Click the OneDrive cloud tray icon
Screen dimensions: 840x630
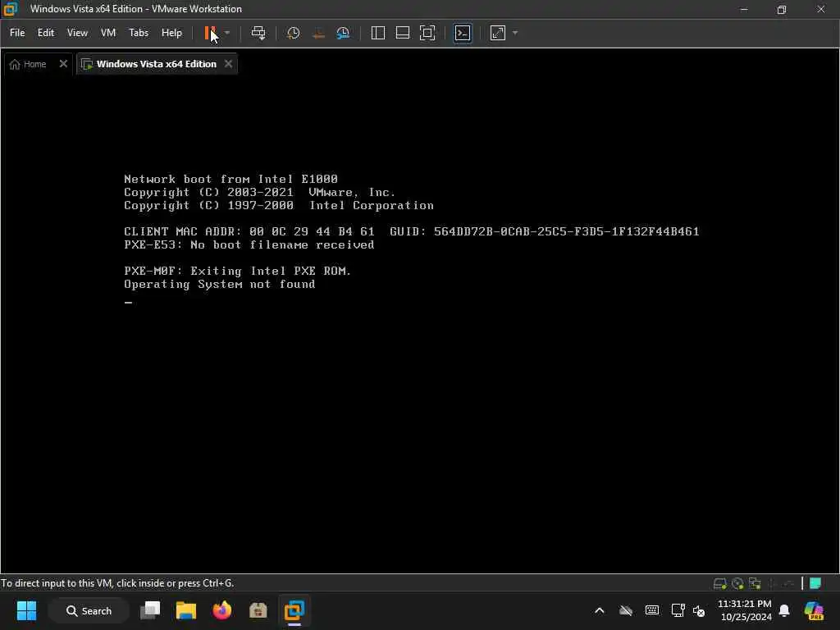click(626, 610)
